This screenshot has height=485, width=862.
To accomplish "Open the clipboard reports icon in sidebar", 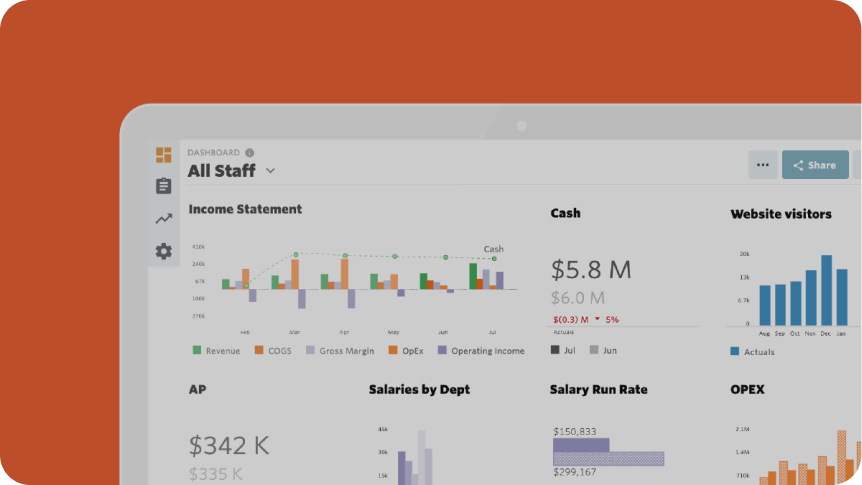I will (x=164, y=186).
